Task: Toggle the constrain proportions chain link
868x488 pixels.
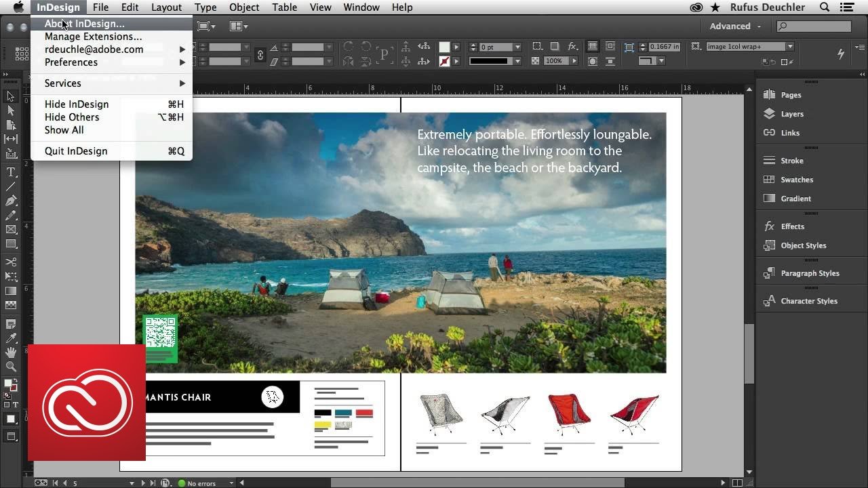Action: pyautogui.click(x=260, y=54)
